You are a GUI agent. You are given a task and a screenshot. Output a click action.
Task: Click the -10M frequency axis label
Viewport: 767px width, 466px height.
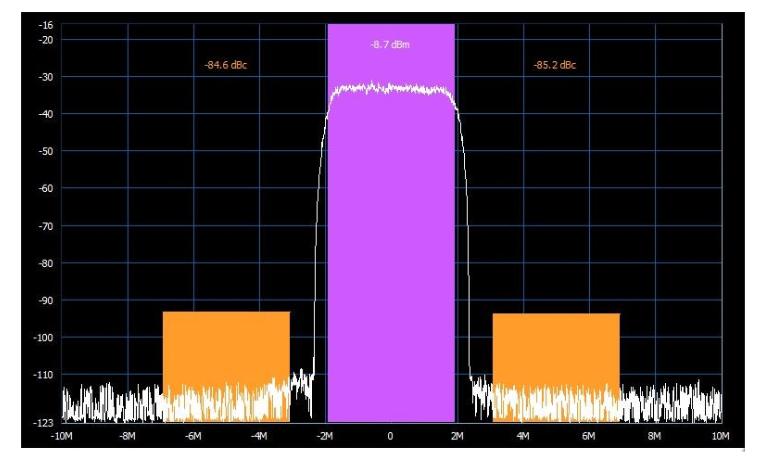[61, 436]
